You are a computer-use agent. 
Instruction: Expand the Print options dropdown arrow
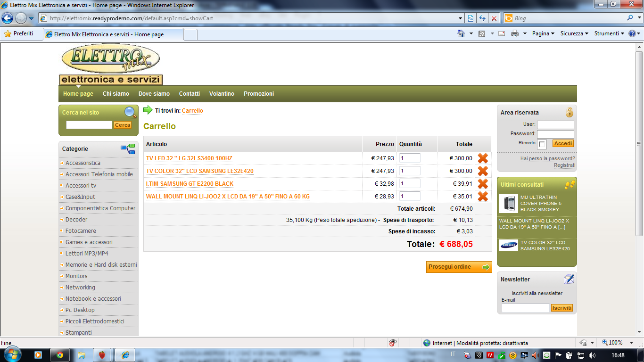tap(525, 33)
